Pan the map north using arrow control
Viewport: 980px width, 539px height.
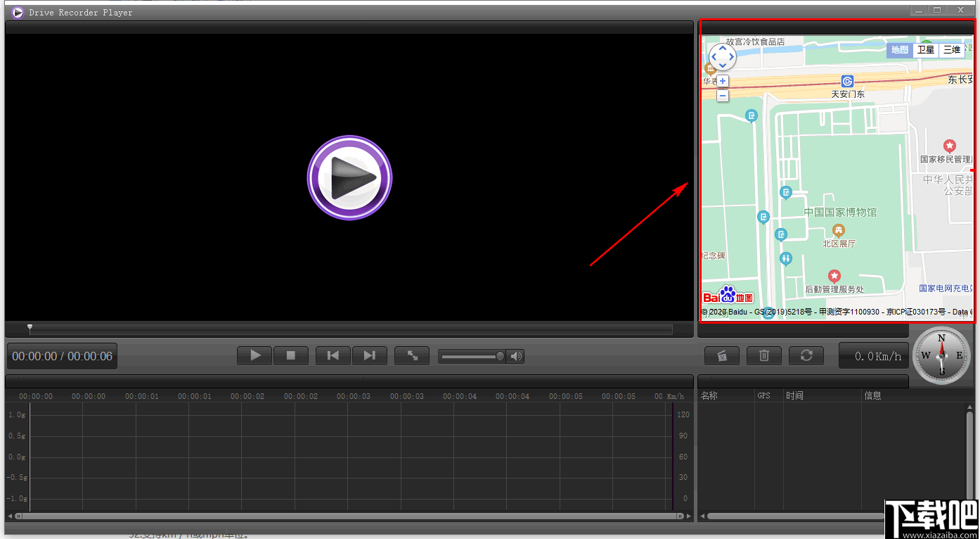tap(722, 48)
